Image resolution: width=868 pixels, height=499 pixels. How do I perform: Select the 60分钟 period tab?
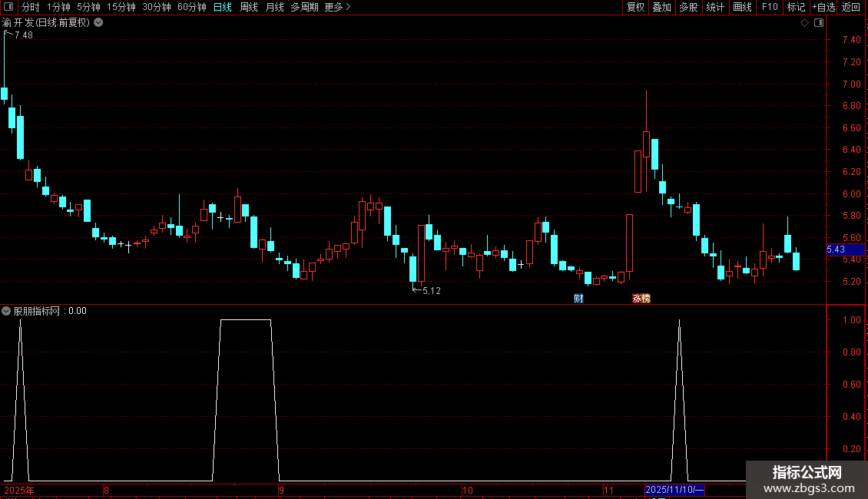tap(191, 7)
